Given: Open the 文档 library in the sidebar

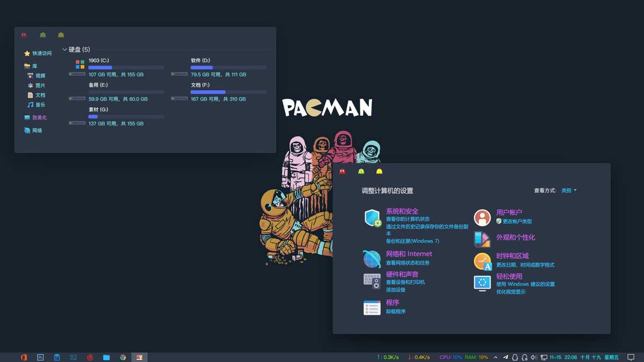Looking at the screenshot, I should click(x=36, y=95).
